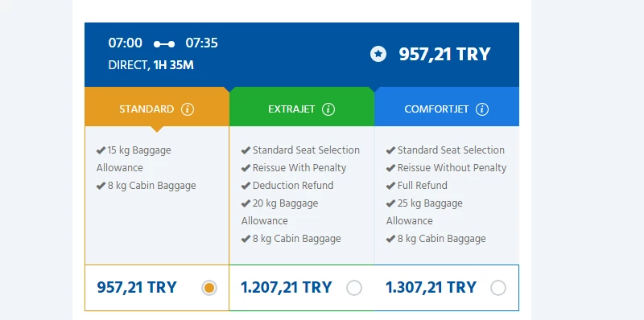Open the ExtraJet info icon
The height and width of the screenshot is (320, 644).
pos(328,109)
